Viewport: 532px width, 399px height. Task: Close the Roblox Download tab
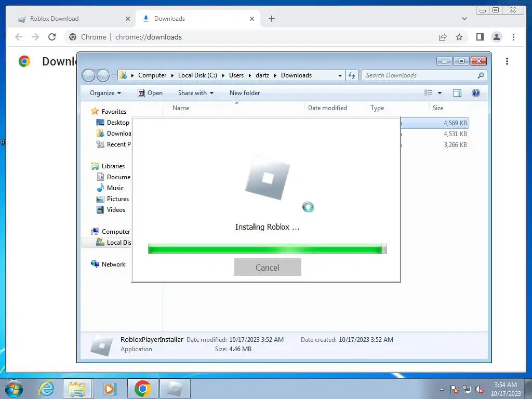click(128, 19)
